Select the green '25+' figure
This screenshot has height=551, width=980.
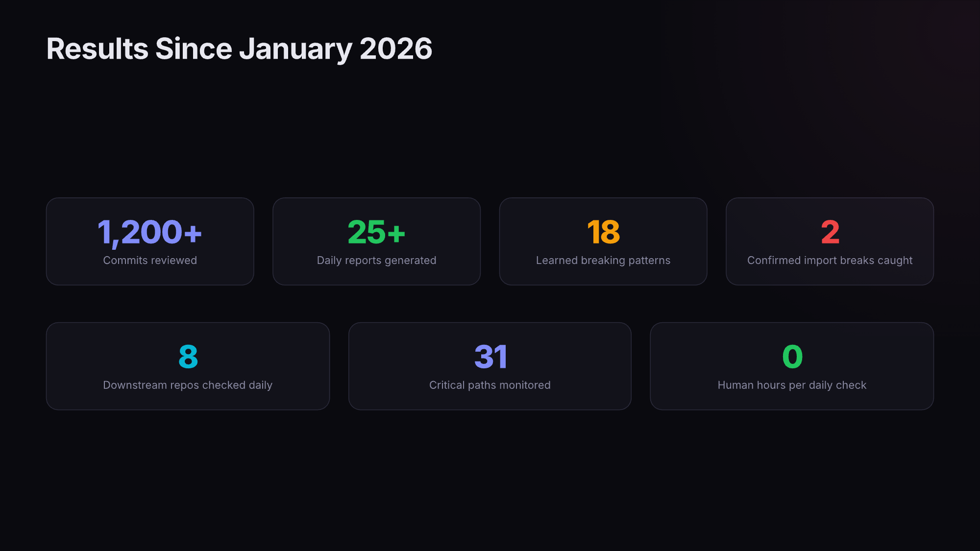coord(376,232)
